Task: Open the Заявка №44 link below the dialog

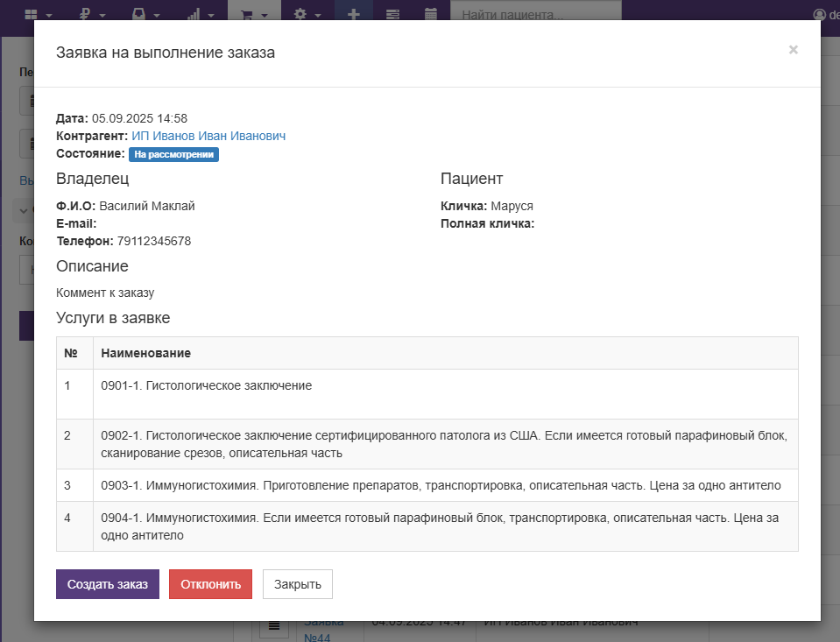Action: 317,632
